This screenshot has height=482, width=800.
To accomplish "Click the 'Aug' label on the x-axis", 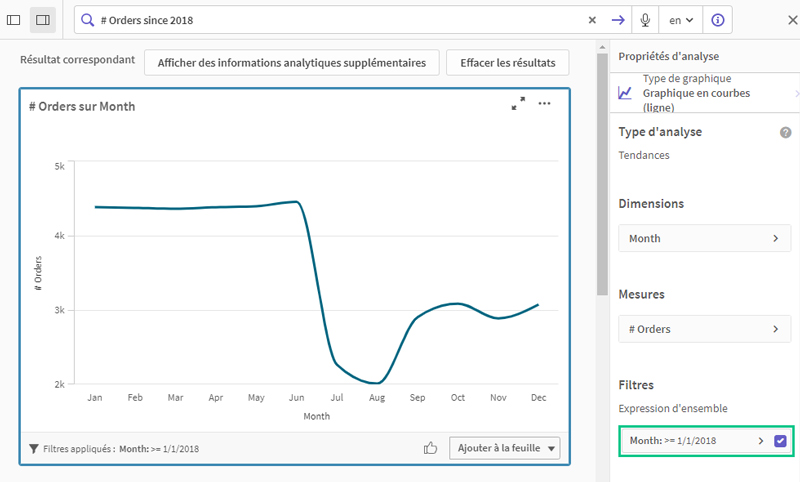I will (377, 397).
